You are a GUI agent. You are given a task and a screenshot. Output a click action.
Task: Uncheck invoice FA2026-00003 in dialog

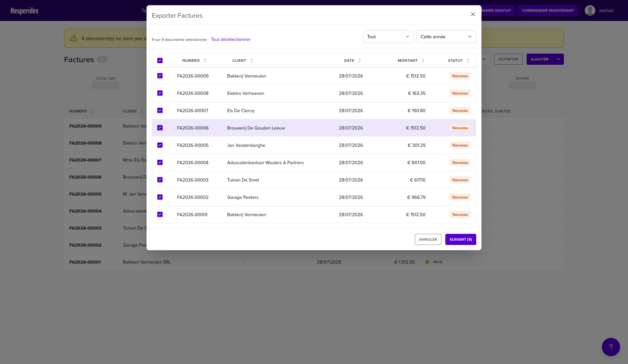pos(160,180)
